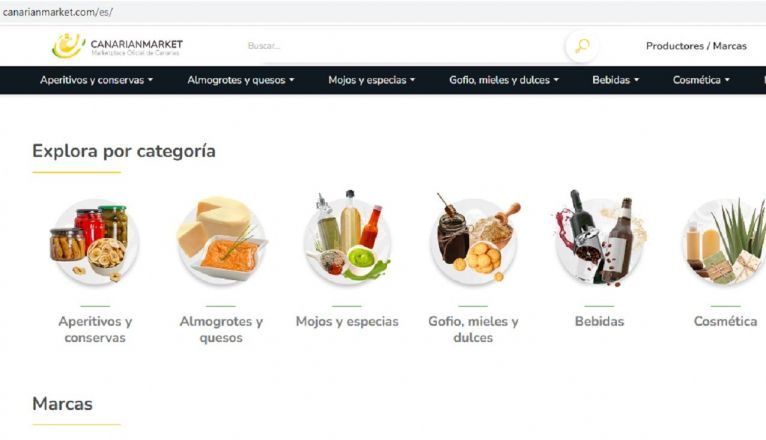Open the aloe plant Cosmética image

coord(725,241)
